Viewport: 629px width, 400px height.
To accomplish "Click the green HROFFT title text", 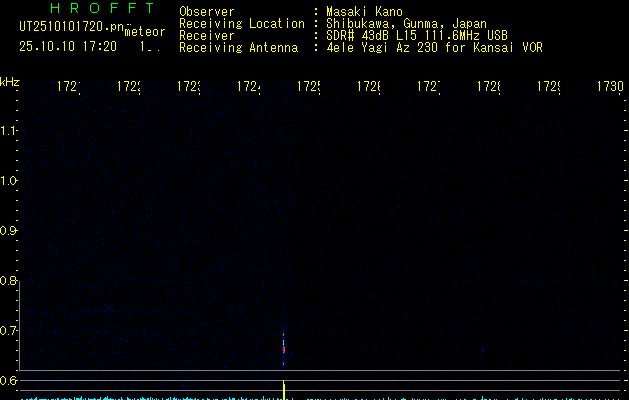I will pyautogui.click(x=102, y=8).
